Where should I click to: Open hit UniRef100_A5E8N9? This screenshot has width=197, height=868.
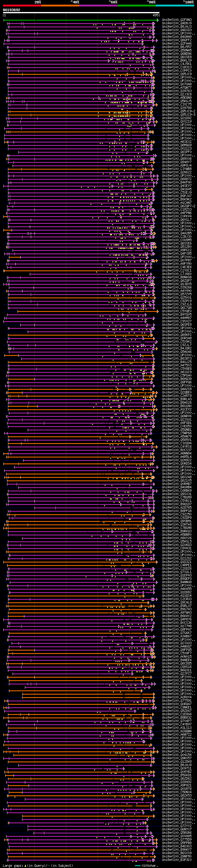click(177, 98)
